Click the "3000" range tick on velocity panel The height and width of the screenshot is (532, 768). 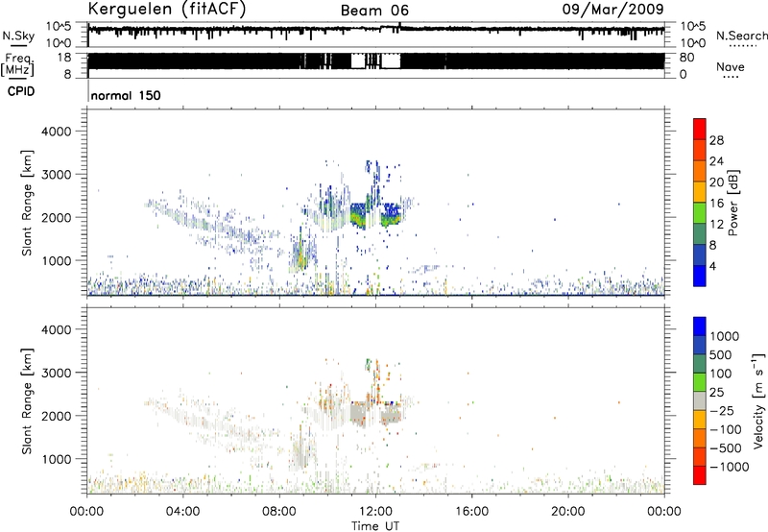pos(56,373)
